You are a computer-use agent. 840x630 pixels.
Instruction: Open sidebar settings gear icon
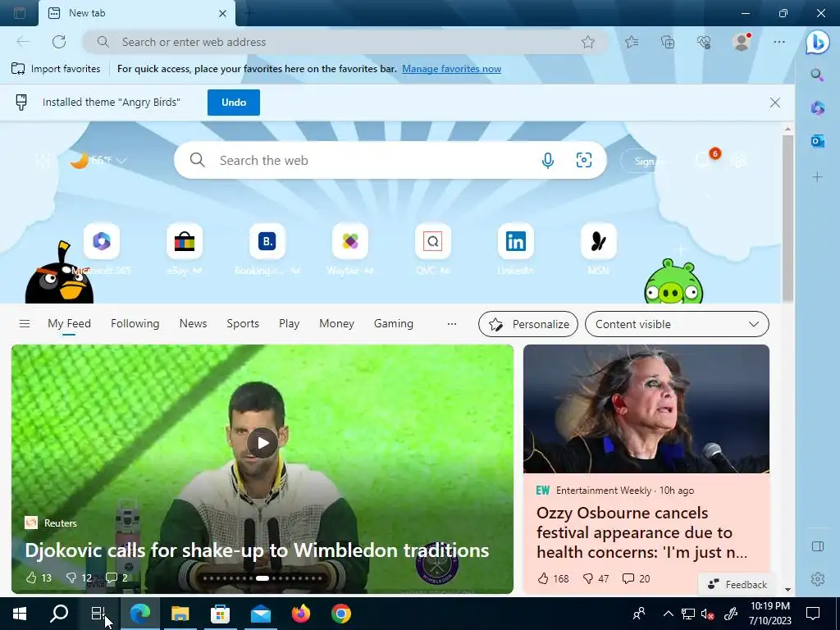tap(818, 578)
